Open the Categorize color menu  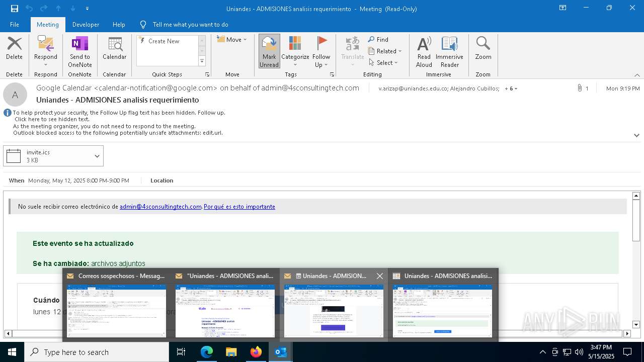point(295,52)
